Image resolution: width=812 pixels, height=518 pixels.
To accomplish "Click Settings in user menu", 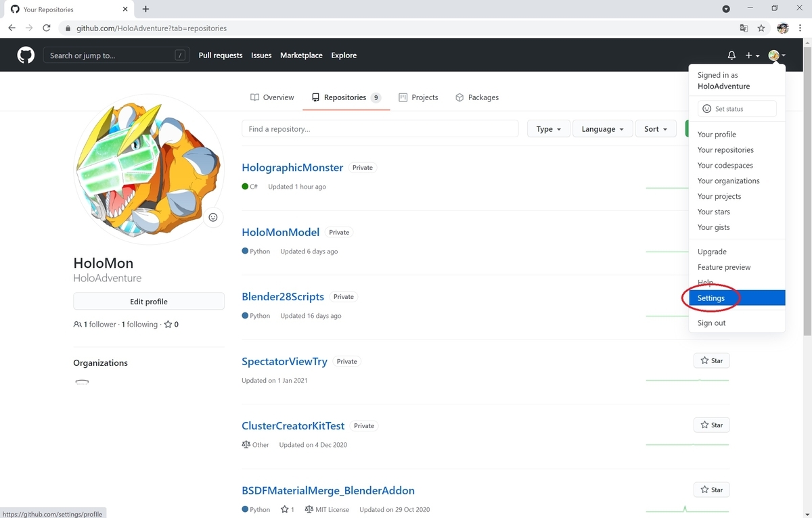I will click(737, 298).
